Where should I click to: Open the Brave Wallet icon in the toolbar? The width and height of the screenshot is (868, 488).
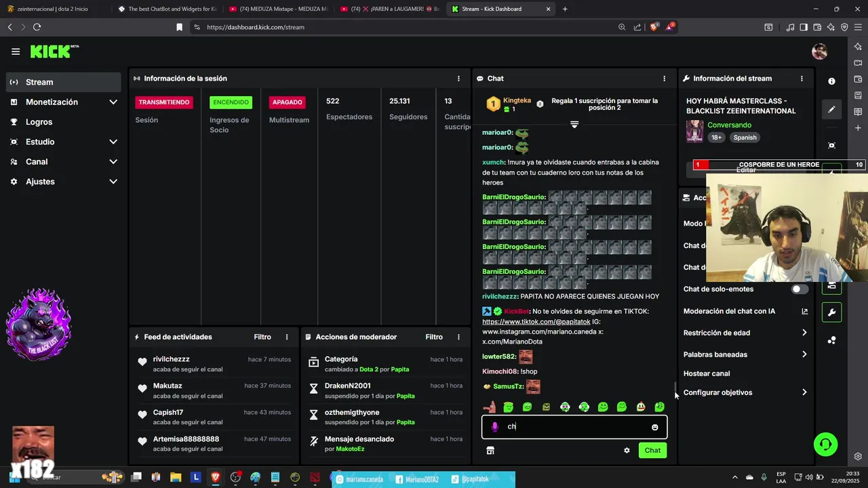click(x=817, y=27)
